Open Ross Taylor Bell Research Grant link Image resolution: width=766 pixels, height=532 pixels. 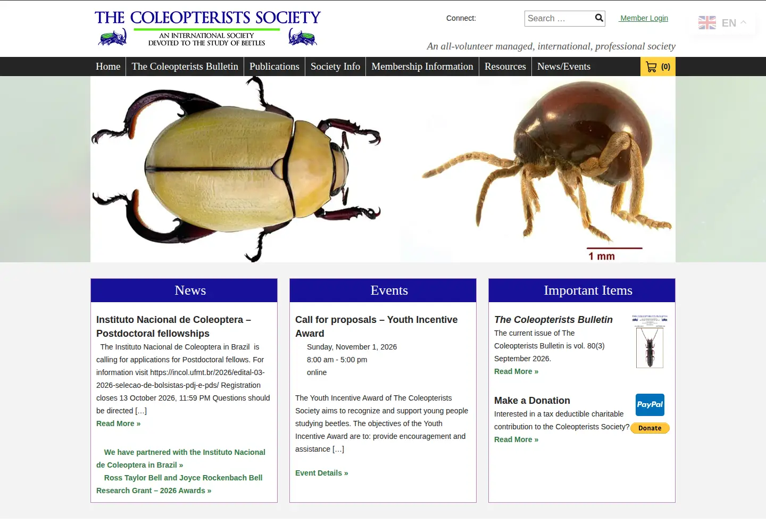click(x=179, y=484)
